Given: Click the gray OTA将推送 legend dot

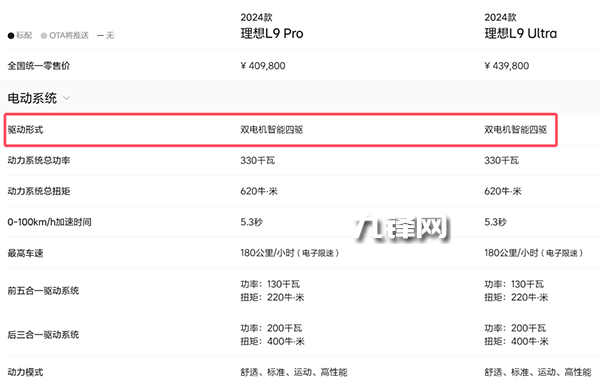Looking at the screenshot, I should [44, 36].
